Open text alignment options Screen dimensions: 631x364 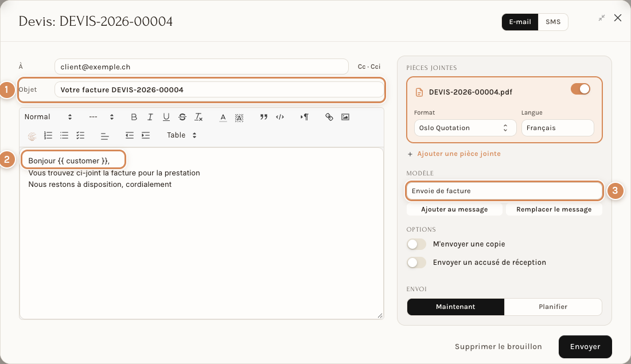[105, 135]
